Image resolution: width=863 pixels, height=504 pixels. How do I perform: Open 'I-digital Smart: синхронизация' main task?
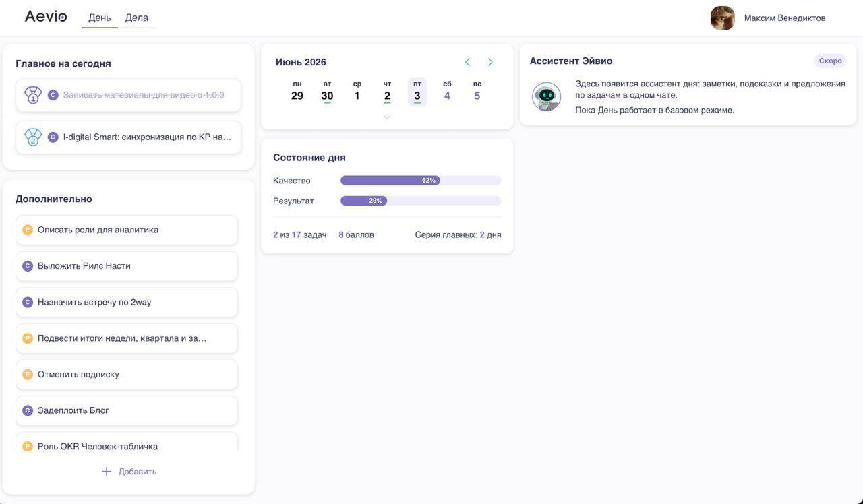pyautogui.click(x=128, y=137)
